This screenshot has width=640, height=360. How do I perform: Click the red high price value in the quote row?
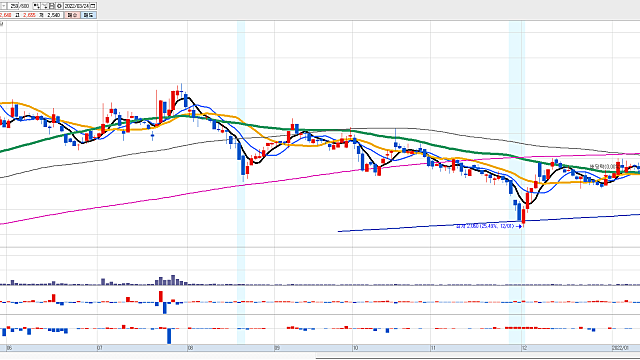(x=29, y=15)
